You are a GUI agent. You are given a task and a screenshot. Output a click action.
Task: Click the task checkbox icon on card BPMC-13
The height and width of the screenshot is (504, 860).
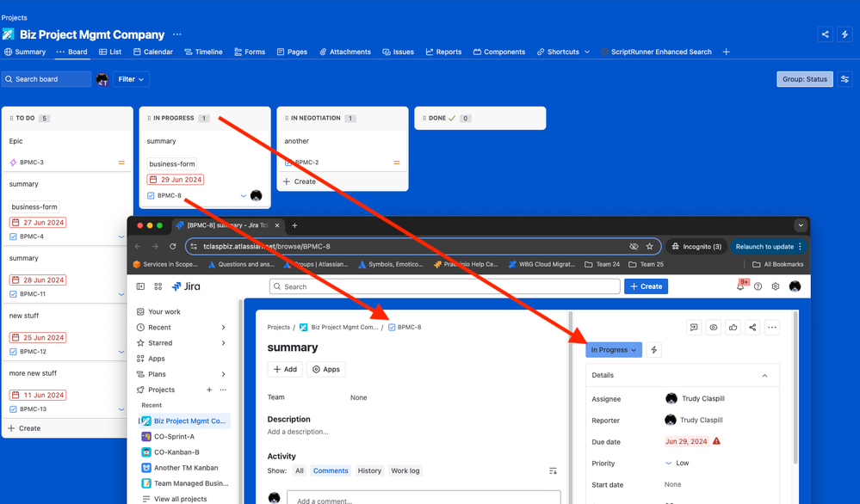pyautogui.click(x=13, y=409)
